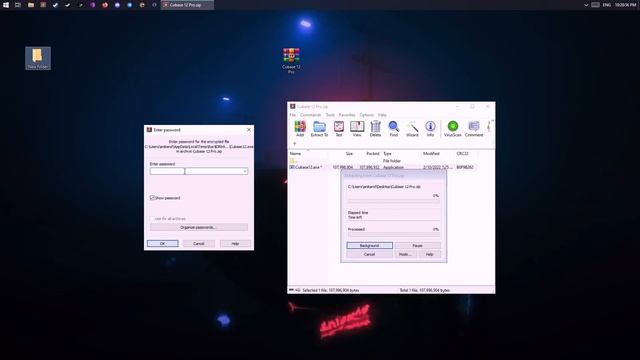Close the Enter password dialog
640x360 pixels.
coord(249,129)
